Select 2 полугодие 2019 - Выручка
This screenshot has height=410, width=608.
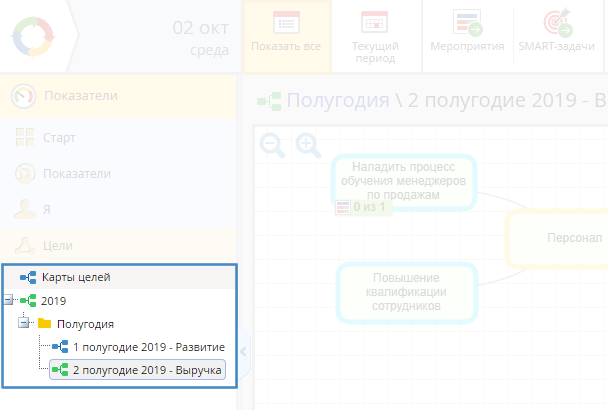click(148, 370)
